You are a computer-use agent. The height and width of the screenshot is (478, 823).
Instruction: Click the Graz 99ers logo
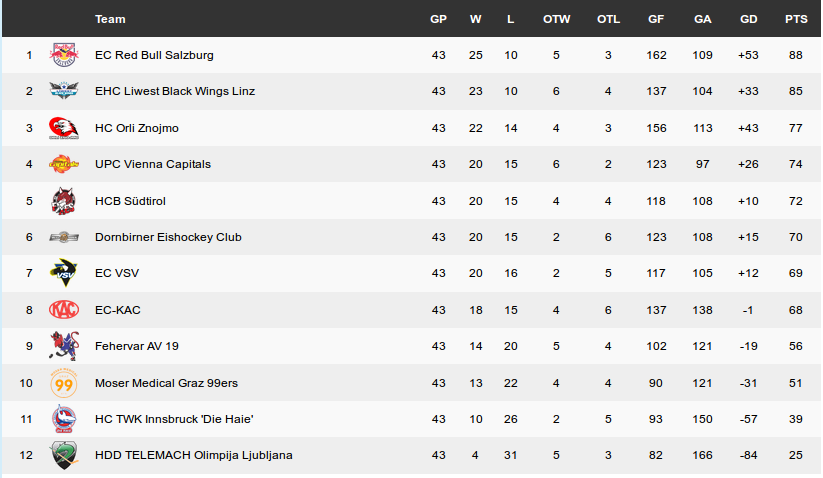[x=64, y=383]
